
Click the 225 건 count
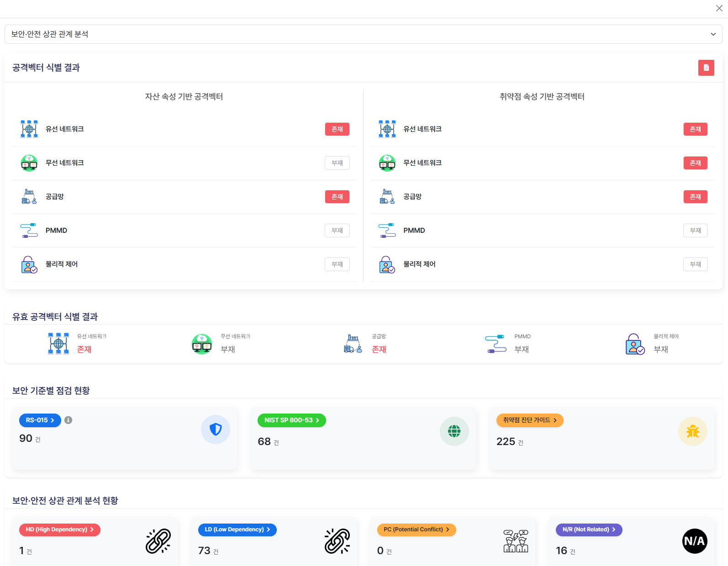pyautogui.click(x=510, y=442)
